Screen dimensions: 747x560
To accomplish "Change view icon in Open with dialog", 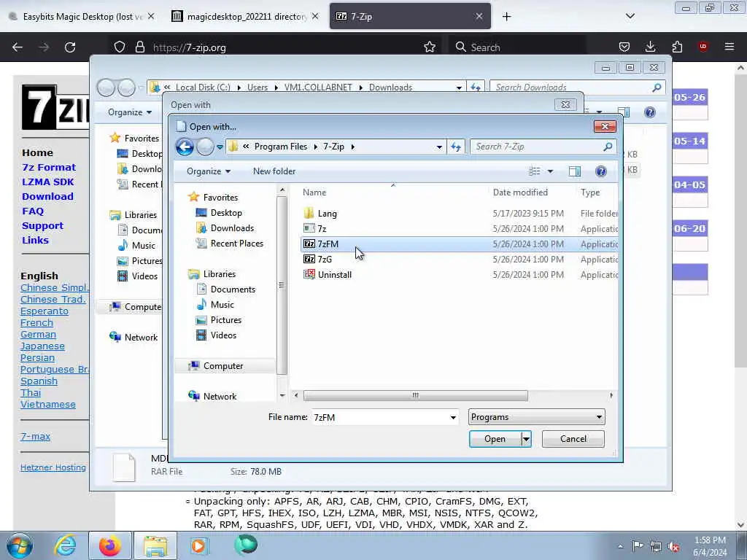I will click(535, 171).
